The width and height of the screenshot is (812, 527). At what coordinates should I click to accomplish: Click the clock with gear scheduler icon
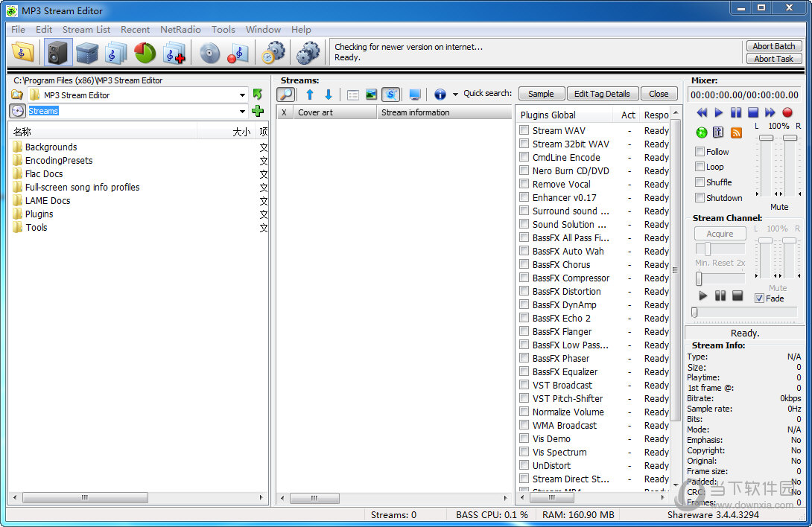point(273,52)
